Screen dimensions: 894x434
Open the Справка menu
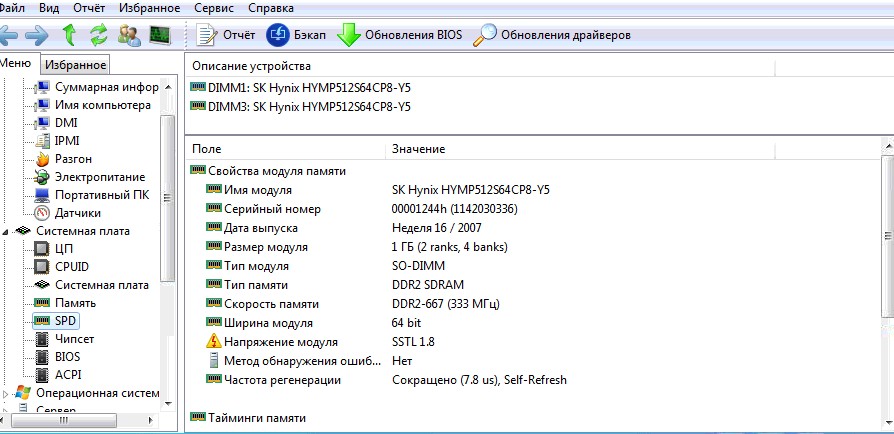[x=271, y=8]
